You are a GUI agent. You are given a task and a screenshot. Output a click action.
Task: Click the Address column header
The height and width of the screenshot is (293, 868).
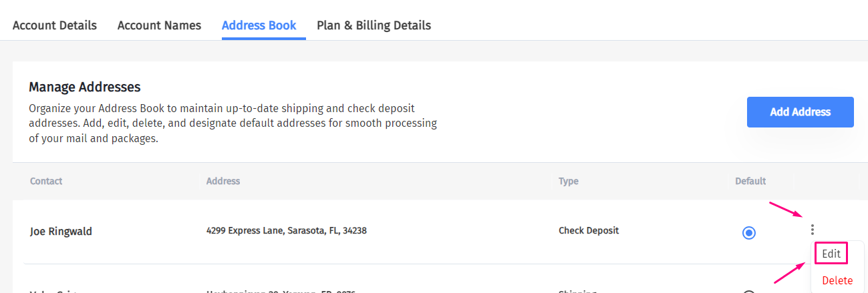223,181
